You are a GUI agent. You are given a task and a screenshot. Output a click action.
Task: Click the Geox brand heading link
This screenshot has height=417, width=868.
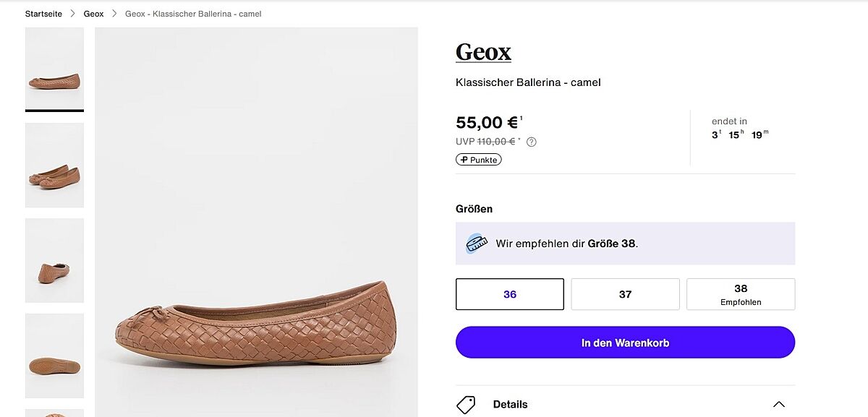click(483, 52)
